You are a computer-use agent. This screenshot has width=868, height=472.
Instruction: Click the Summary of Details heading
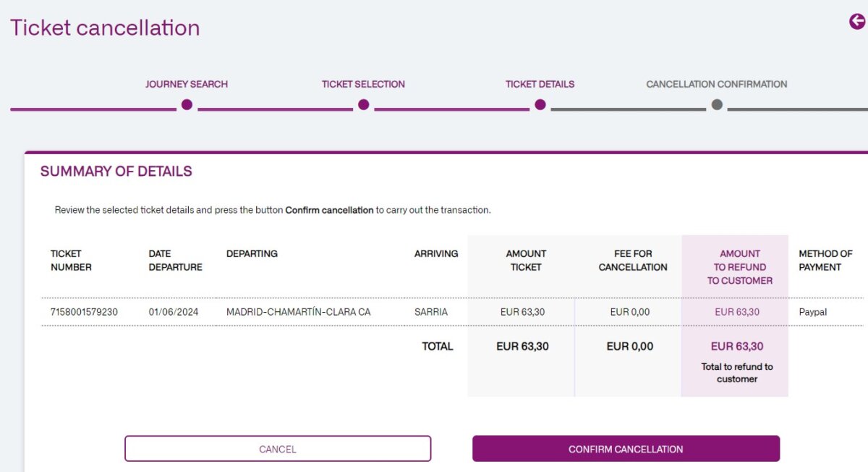tap(116, 172)
